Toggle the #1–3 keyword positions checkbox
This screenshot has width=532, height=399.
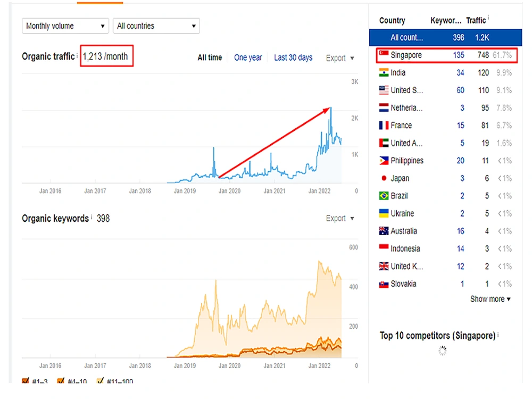[x=25, y=381]
